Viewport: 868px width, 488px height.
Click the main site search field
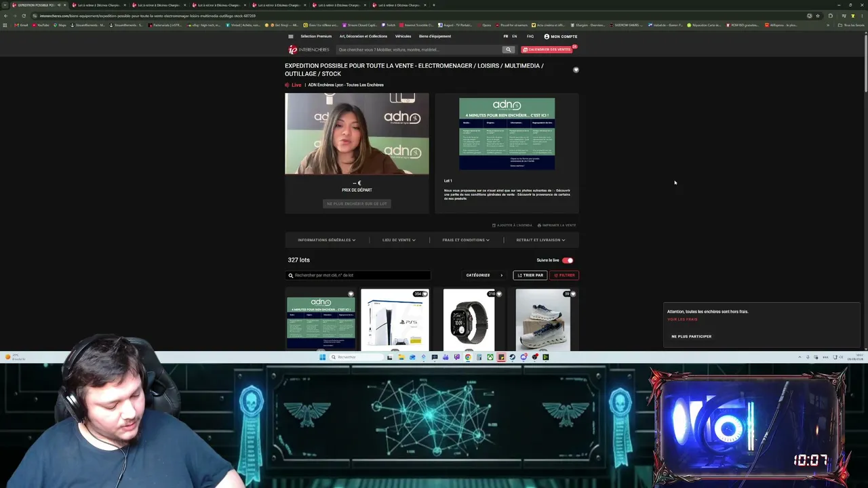coord(418,49)
